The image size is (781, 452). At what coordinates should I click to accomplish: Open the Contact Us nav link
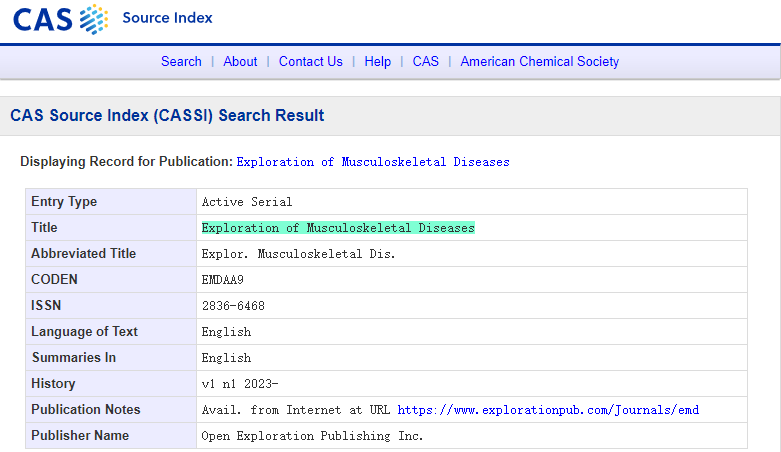pos(311,61)
